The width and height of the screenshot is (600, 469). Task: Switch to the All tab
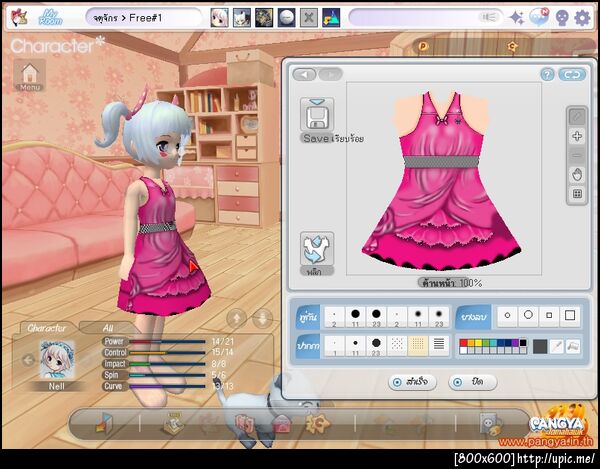[108, 328]
